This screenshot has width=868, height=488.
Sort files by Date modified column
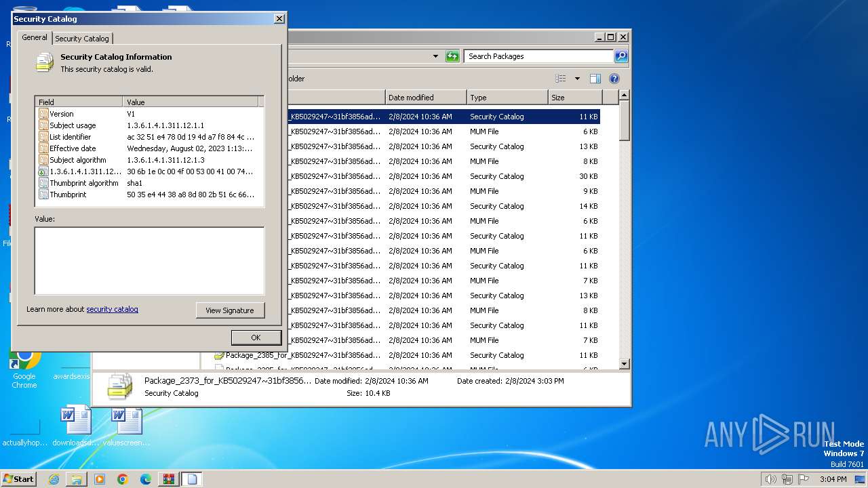tap(426, 98)
